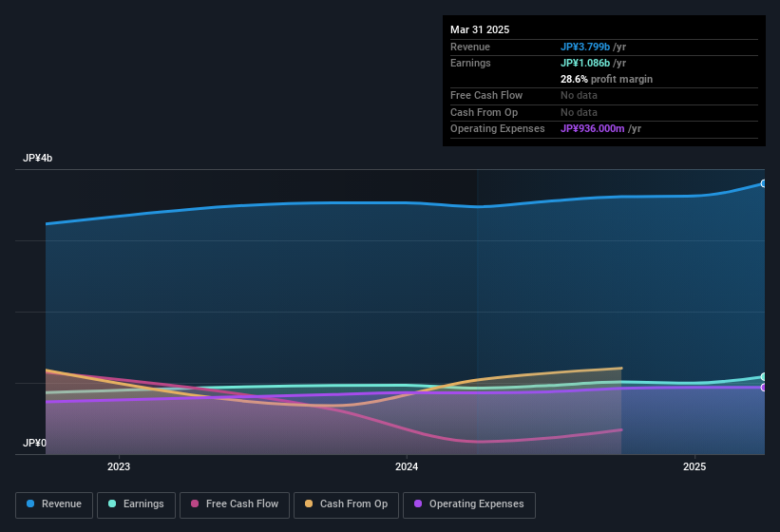Screen dimensions: 780x532
Task: Toggle the Cash From Op legend button
Action: 346,504
